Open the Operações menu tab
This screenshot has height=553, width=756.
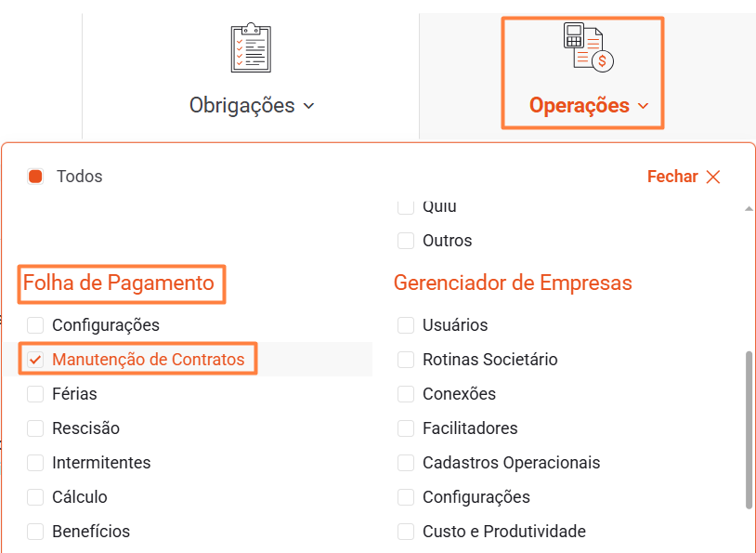pyautogui.click(x=580, y=106)
